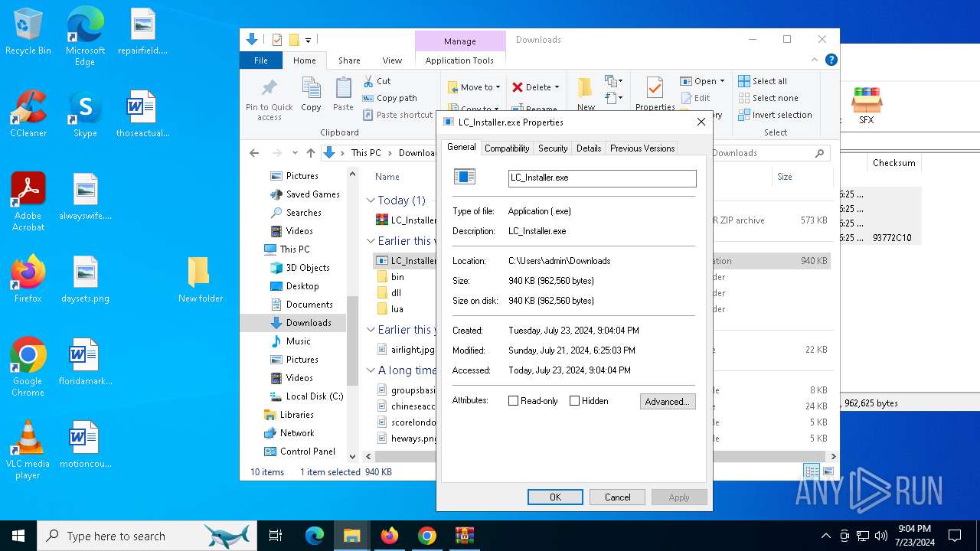Expand the ribbon minimize chevron

point(815,60)
